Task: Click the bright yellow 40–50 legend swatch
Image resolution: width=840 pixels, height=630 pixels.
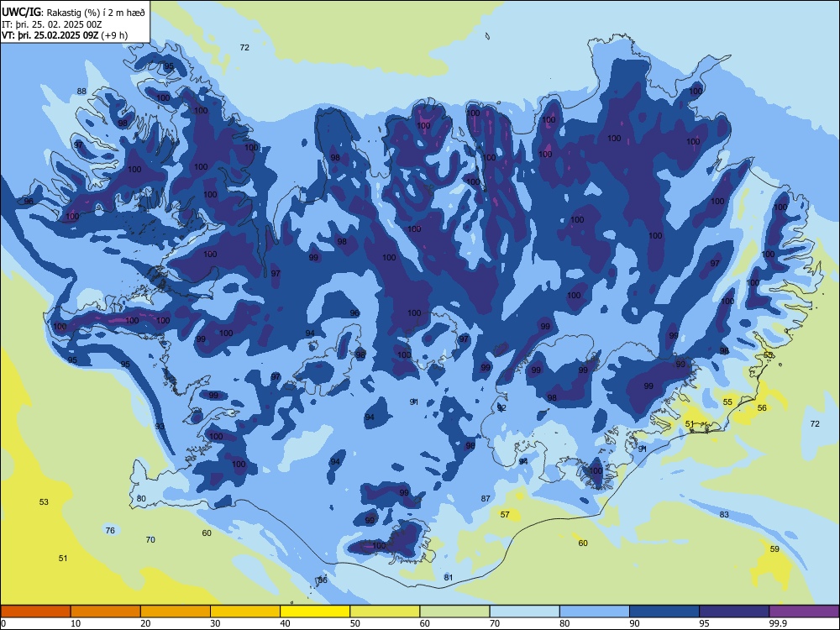Action: [x=315, y=612]
